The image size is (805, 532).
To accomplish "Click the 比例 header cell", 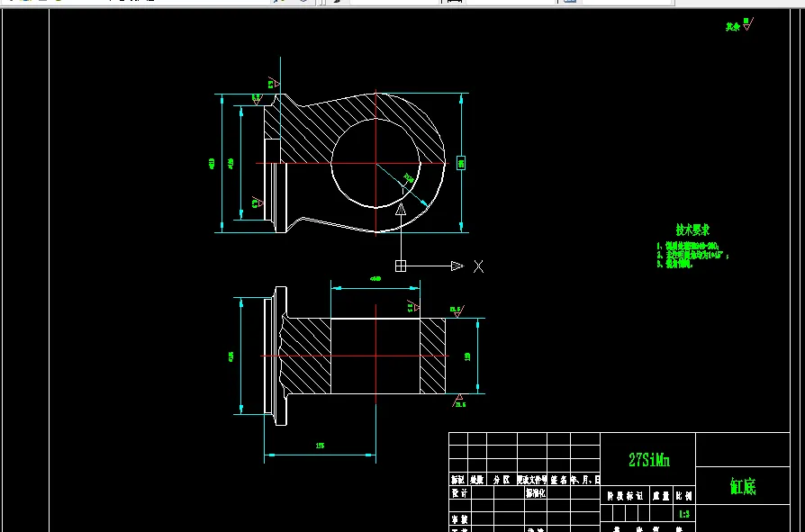I will [x=683, y=496].
